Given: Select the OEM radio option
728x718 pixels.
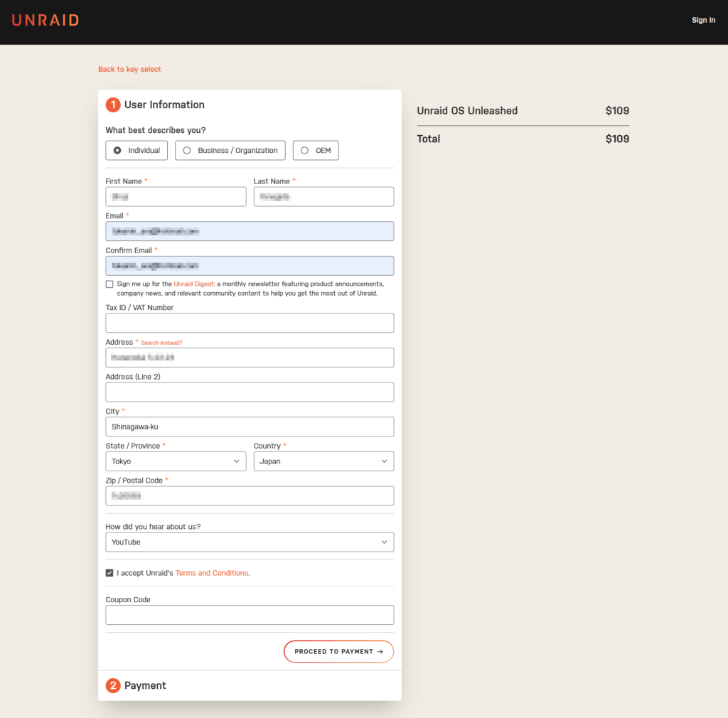Looking at the screenshot, I should [x=316, y=151].
